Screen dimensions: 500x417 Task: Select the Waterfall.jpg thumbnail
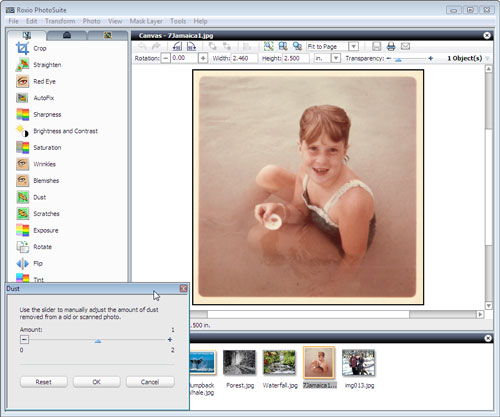click(279, 362)
